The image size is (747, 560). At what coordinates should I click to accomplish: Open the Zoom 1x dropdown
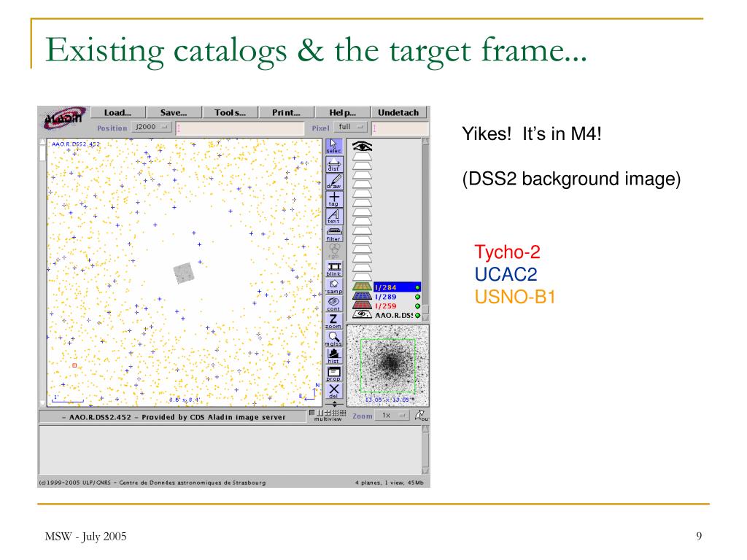[392, 416]
